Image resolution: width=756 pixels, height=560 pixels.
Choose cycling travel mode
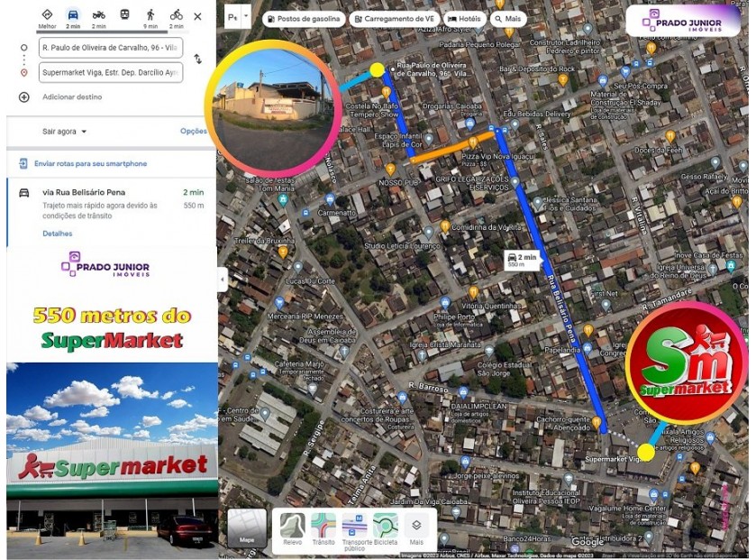176,14
